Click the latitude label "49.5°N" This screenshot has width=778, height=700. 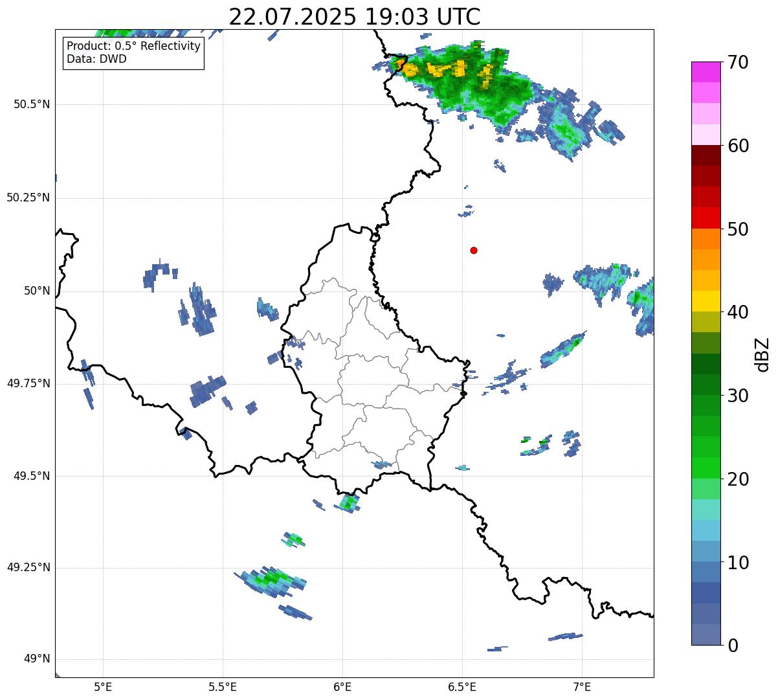32,476
